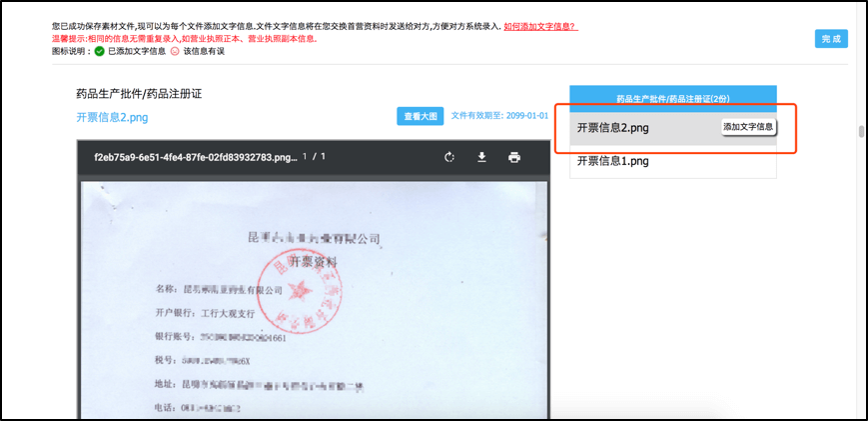Select 开票信息1.png in the file list
Screen dimensions: 868x421
672,161
